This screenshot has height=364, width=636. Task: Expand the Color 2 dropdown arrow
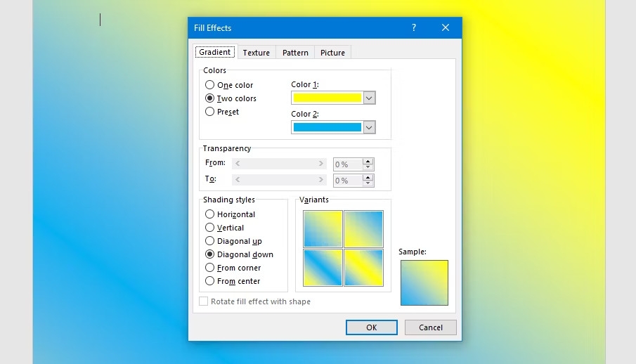(369, 127)
